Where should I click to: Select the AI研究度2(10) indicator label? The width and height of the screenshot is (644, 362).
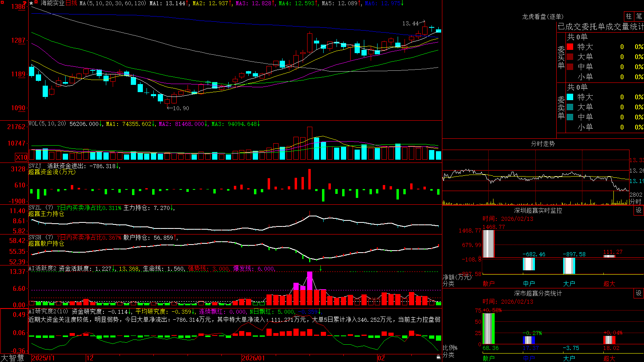coord(49,311)
